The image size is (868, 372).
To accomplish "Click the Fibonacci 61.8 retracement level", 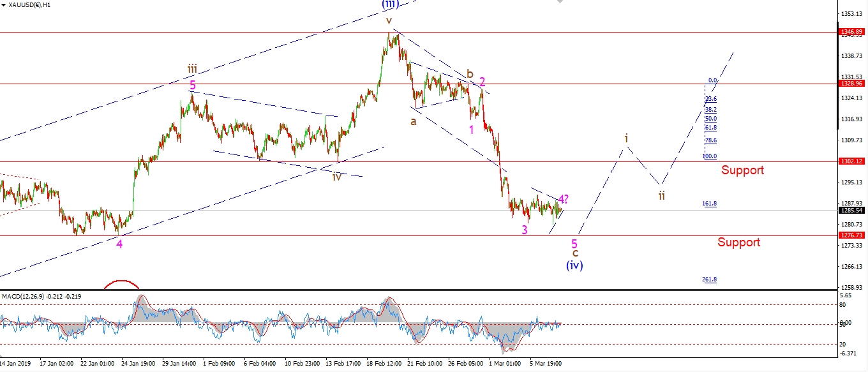I will (x=710, y=128).
